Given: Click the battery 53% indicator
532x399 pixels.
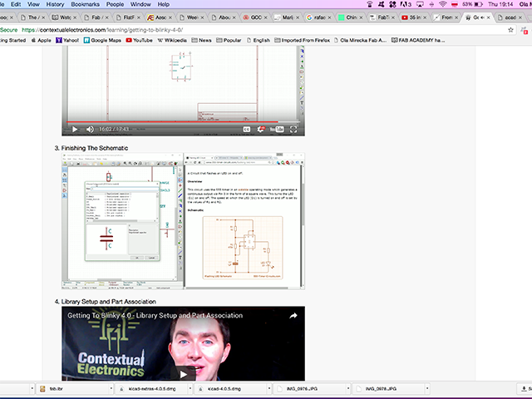Looking at the screenshot, I should (x=472, y=4).
